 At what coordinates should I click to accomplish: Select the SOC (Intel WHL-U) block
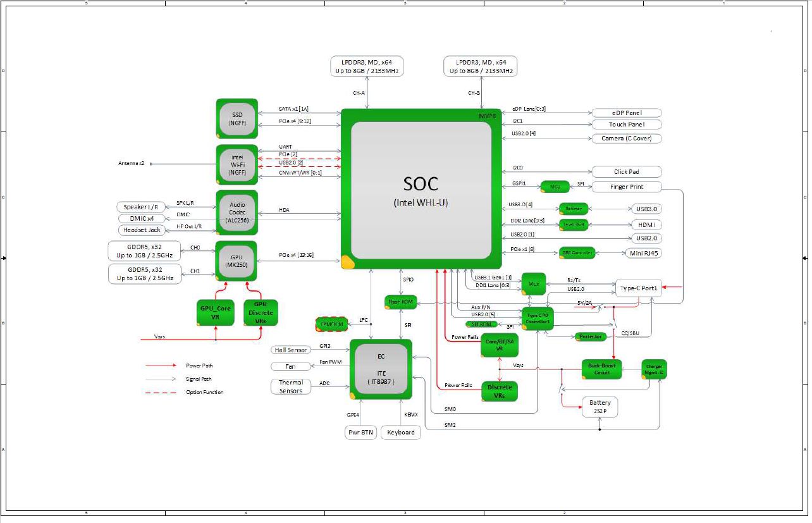click(421, 190)
